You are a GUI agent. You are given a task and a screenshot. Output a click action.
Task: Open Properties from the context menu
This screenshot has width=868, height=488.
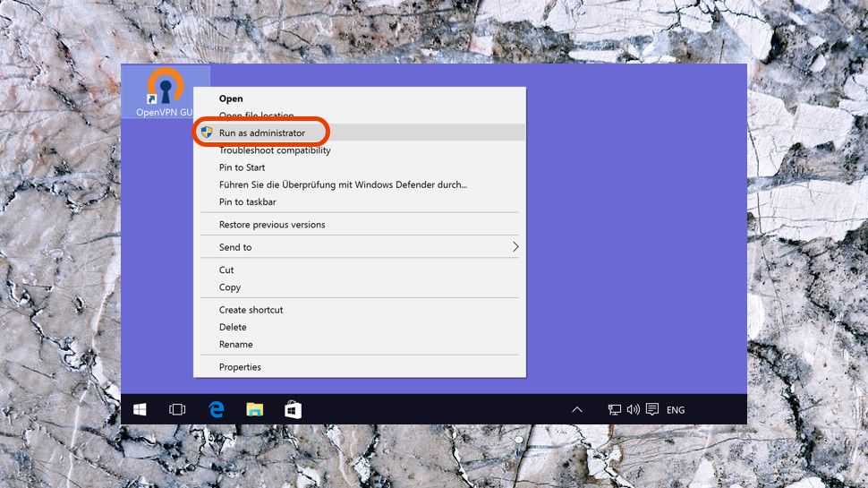[x=240, y=367]
